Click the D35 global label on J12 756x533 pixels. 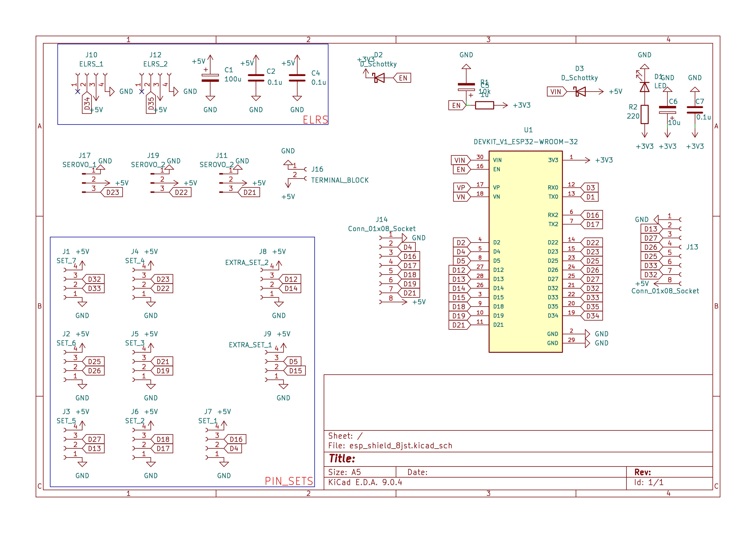coord(151,103)
